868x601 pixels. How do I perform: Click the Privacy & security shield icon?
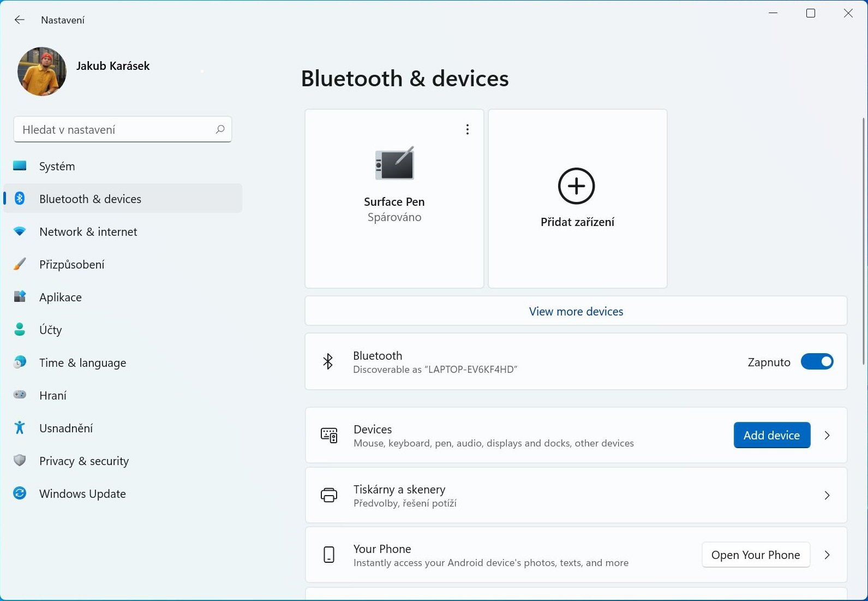point(20,461)
